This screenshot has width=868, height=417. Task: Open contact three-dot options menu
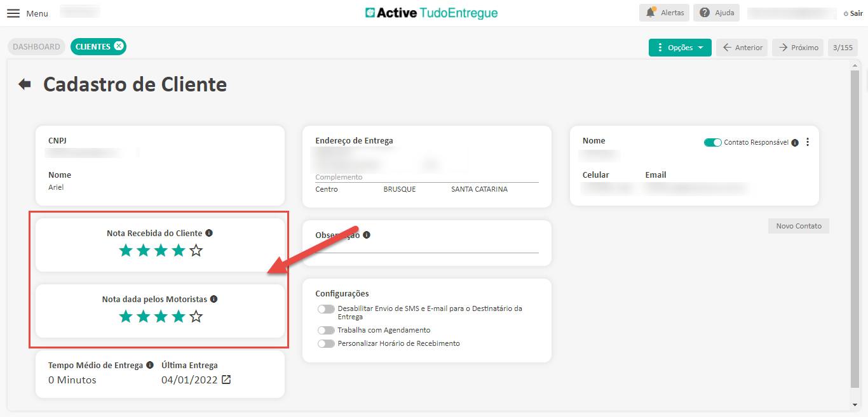[808, 143]
